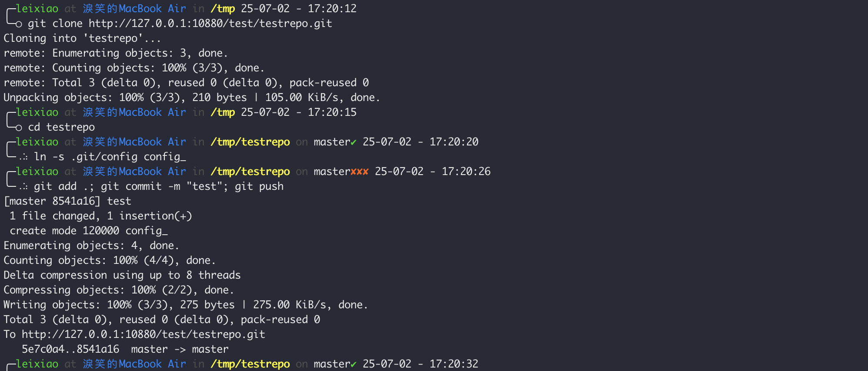Click the /tmp/testrepo path at 17:20:26
This screenshot has width=868, height=371.
(250, 172)
